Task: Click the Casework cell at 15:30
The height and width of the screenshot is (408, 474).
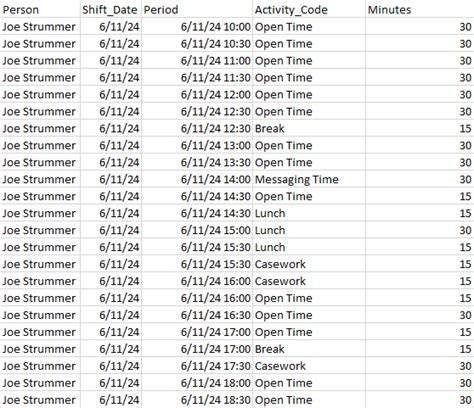Action: 309,264
